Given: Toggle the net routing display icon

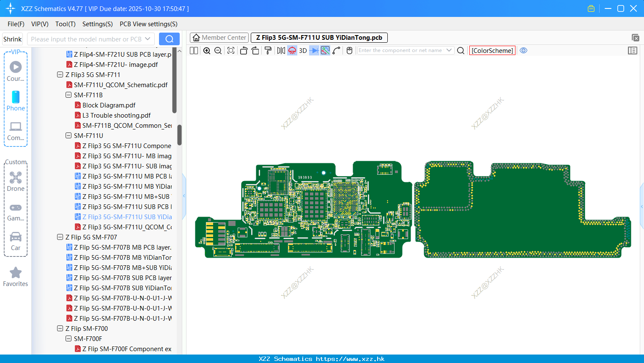Looking at the screenshot, I should tap(325, 50).
